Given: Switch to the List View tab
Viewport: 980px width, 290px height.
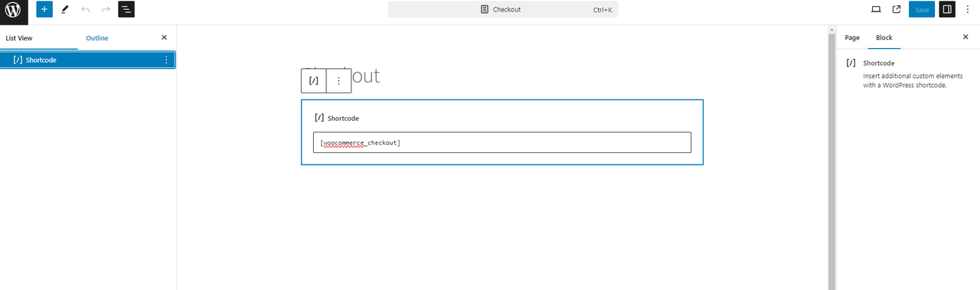Looking at the screenshot, I should tap(19, 37).
